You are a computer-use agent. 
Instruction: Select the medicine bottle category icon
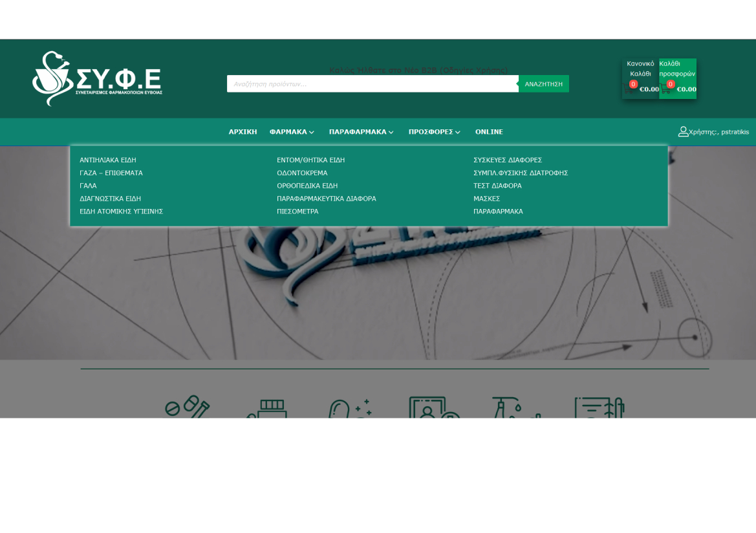point(268,409)
